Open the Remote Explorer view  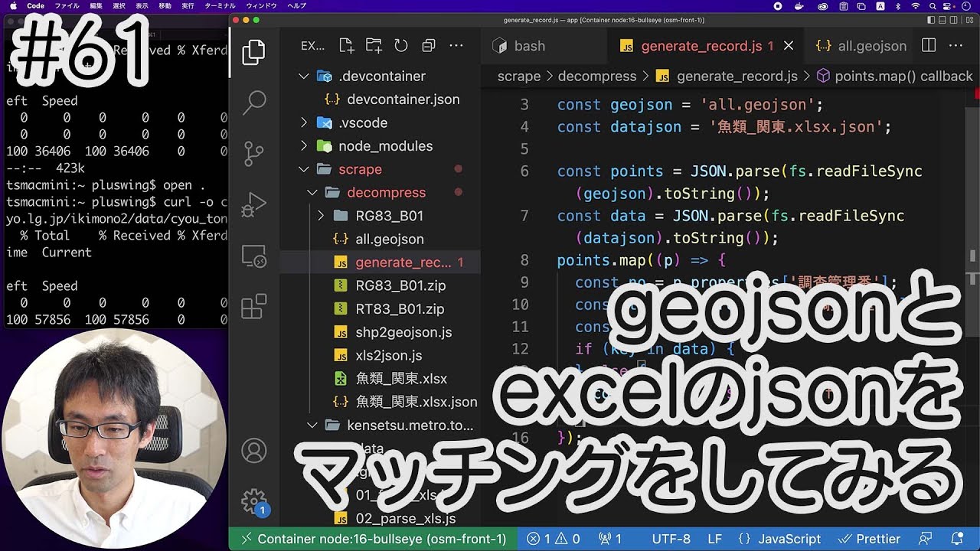tap(253, 256)
